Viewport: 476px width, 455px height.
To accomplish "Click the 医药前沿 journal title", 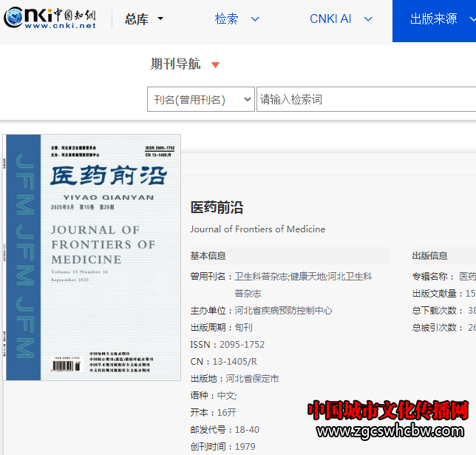I will [x=217, y=208].
